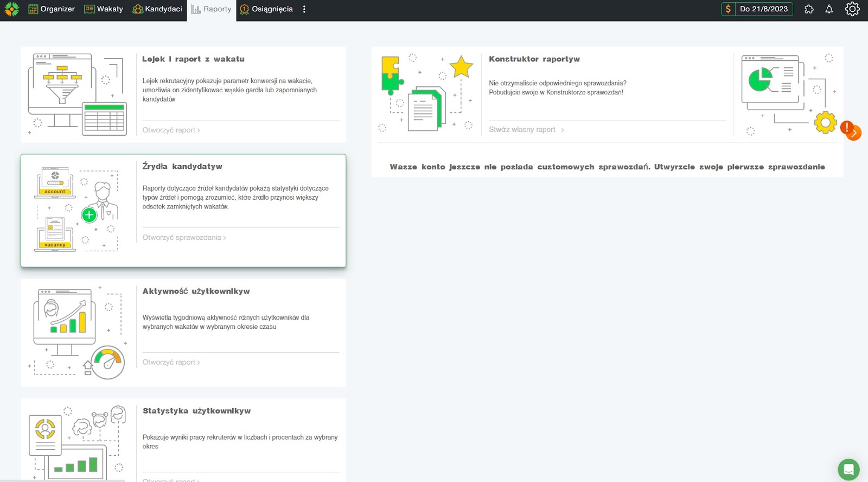Click the app logo in top-left corner
Image resolution: width=868 pixels, height=482 pixels.
click(11, 9)
